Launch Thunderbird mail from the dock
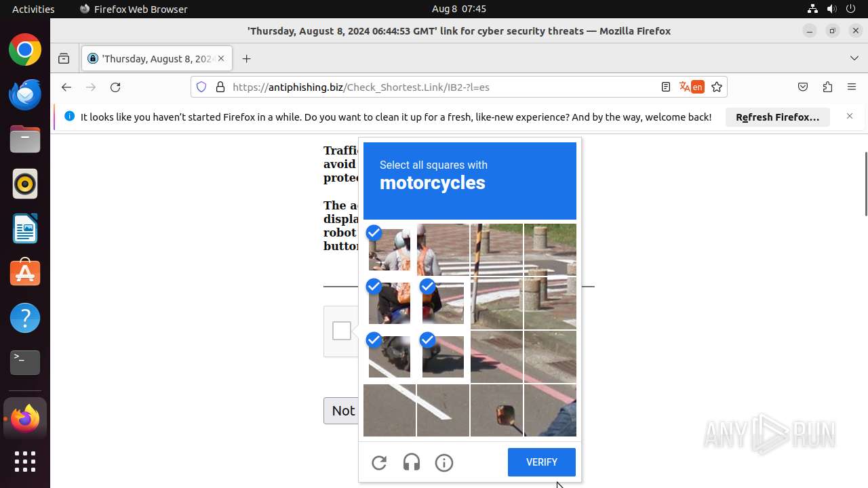868x488 pixels. [x=25, y=94]
